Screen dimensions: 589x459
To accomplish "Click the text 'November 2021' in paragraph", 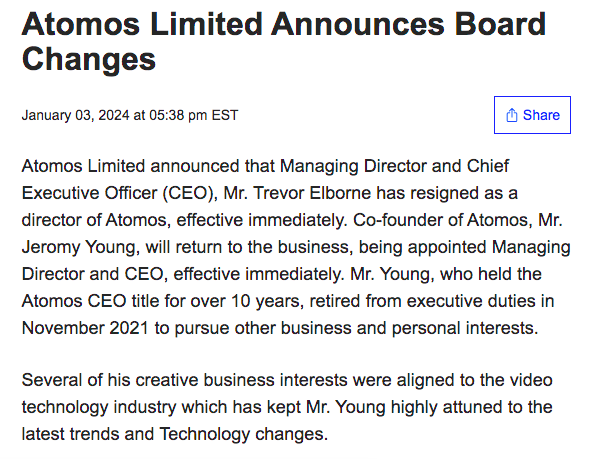I will (85, 328).
